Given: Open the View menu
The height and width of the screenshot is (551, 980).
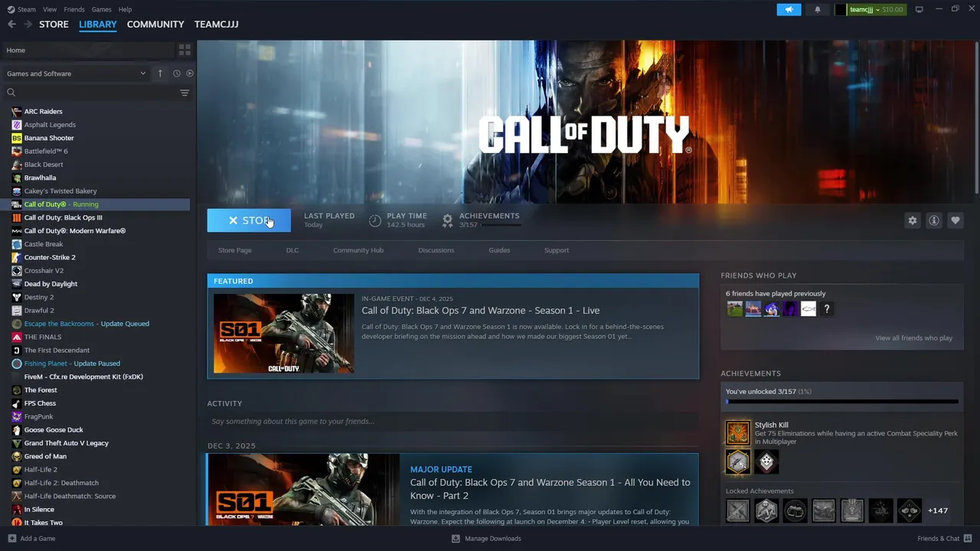Looking at the screenshot, I should click(50, 9).
